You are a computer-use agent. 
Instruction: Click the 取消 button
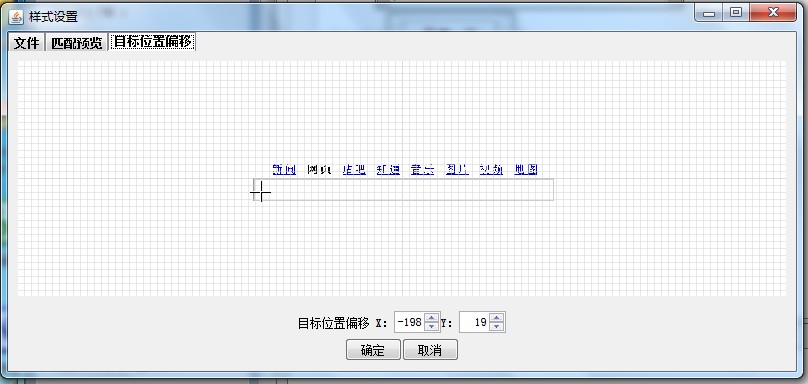tap(430, 350)
